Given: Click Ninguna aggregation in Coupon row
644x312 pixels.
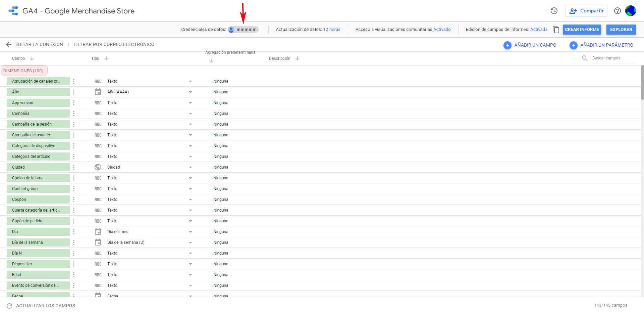Looking at the screenshot, I should (221, 199).
